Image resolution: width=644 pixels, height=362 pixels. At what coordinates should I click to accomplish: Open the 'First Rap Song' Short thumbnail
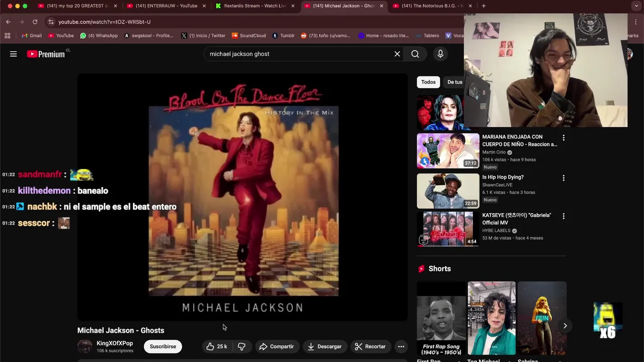point(441,318)
